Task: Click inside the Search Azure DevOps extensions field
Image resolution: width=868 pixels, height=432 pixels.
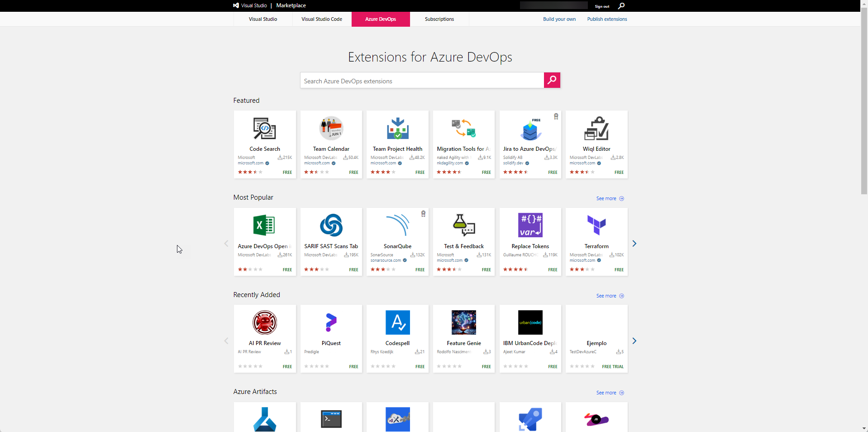Action: [x=421, y=81]
